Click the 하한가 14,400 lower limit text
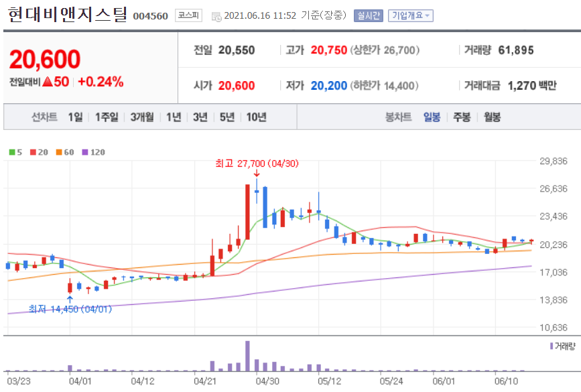The image size is (581, 392). coord(384,86)
